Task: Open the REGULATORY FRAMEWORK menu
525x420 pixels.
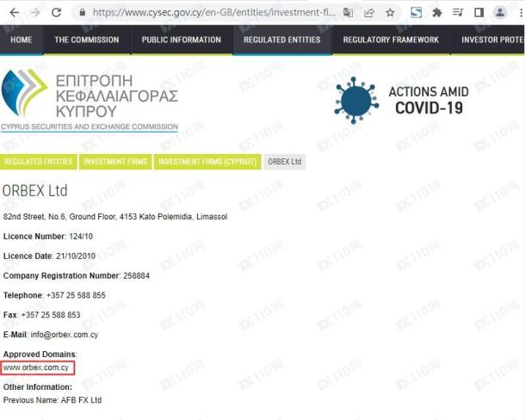Action: tap(391, 40)
